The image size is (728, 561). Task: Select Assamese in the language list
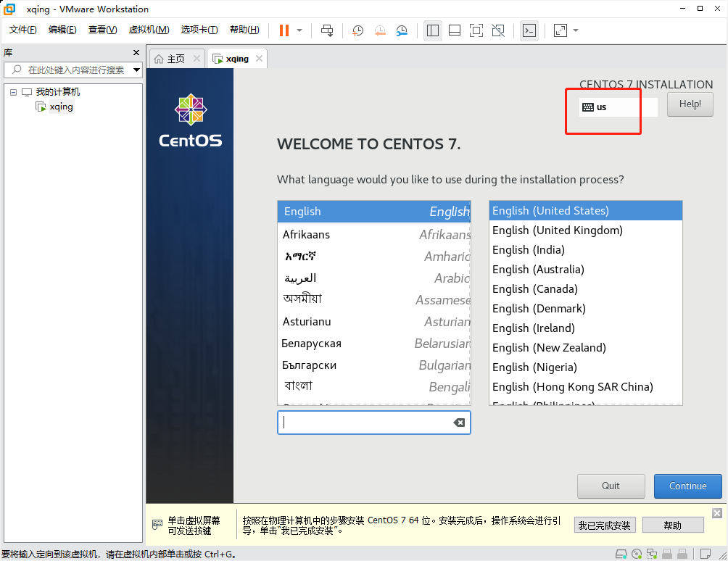pos(373,300)
